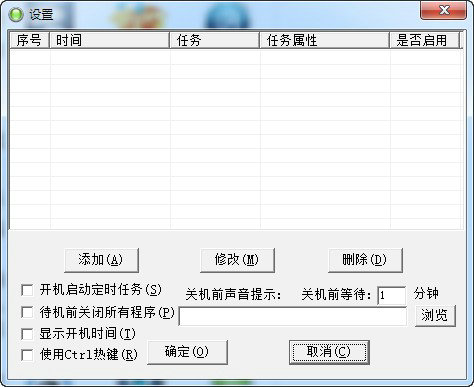The height and width of the screenshot is (387, 474).
Task: Click the green app icon in title bar
Action: pos(15,14)
